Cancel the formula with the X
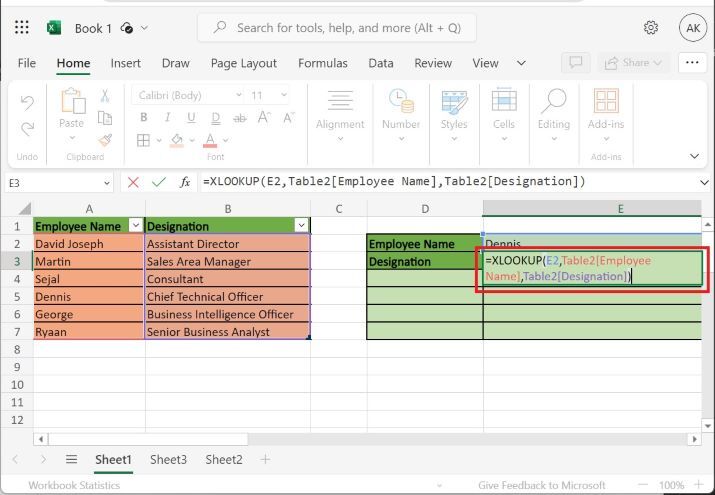 [x=133, y=183]
